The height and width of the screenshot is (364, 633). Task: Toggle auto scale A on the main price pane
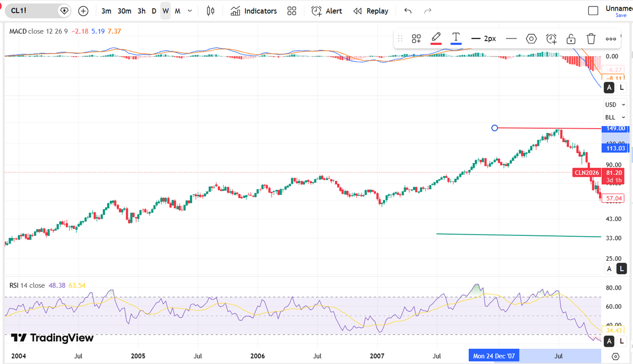point(609,269)
